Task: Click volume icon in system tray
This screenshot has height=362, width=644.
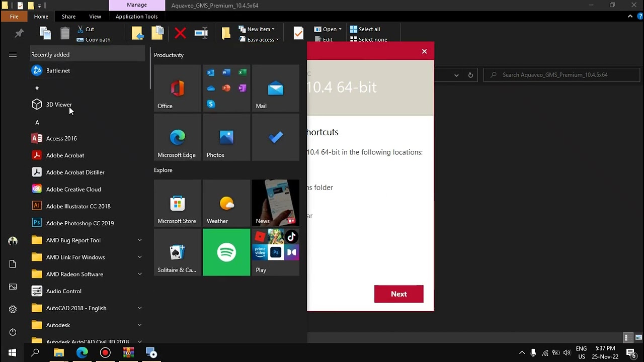Action: pyautogui.click(x=567, y=353)
